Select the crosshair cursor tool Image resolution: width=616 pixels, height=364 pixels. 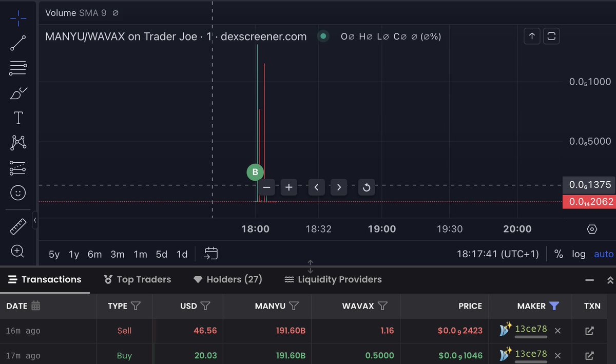(x=18, y=18)
